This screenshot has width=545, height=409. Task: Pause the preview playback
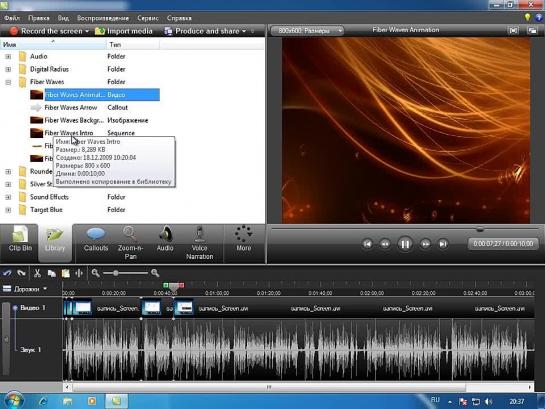point(405,244)
